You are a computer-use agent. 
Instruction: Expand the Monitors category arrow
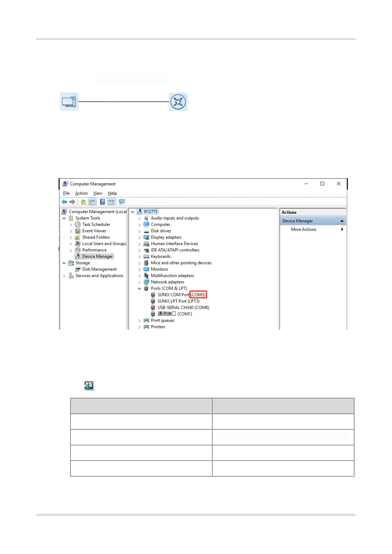pos(140,269)
